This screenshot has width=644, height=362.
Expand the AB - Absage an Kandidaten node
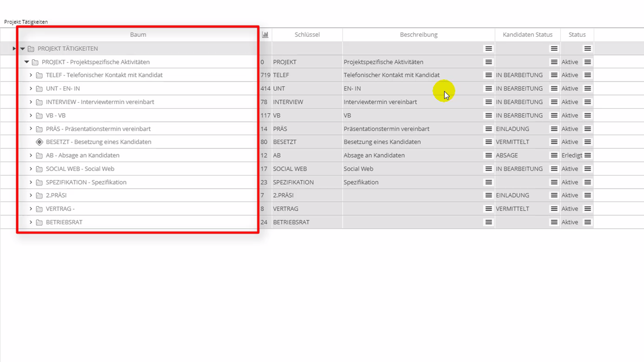point(31,155)
